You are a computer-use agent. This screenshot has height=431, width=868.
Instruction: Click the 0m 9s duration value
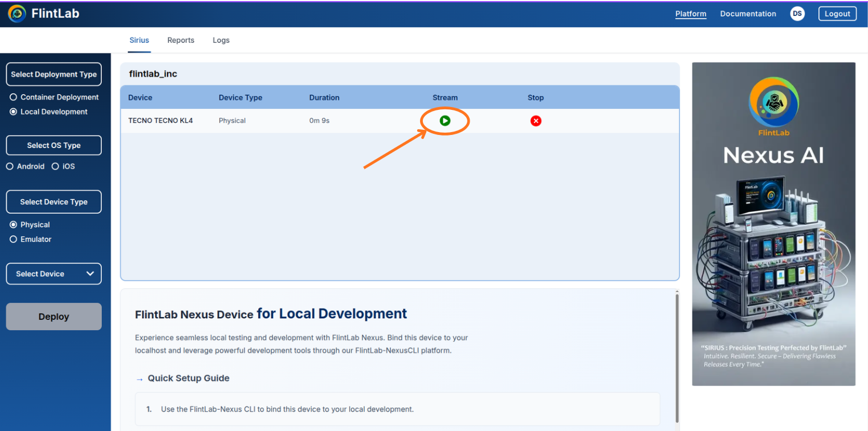319,121
